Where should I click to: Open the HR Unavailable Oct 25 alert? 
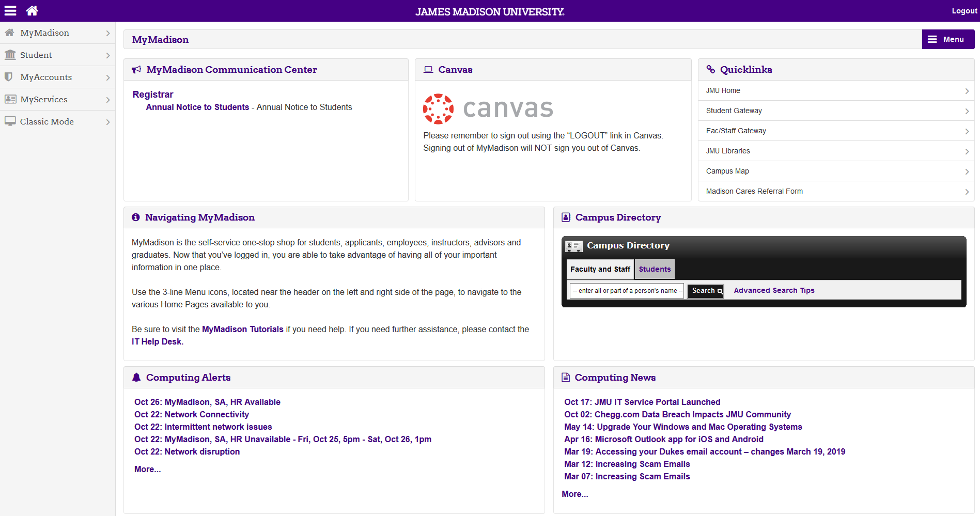click(283, 439)
